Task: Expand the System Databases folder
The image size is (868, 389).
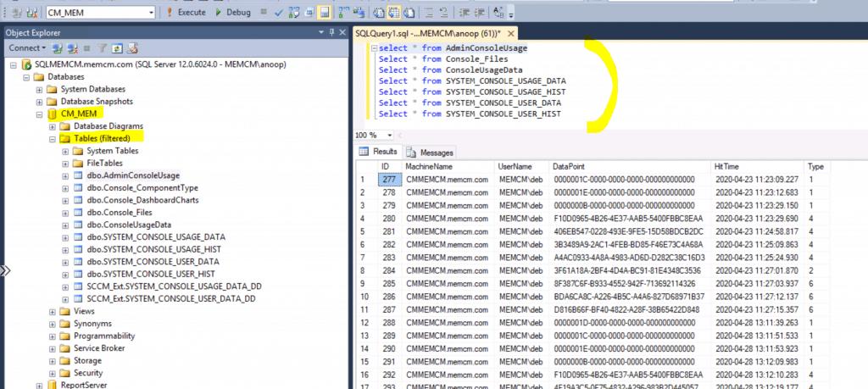Action: 39,89
